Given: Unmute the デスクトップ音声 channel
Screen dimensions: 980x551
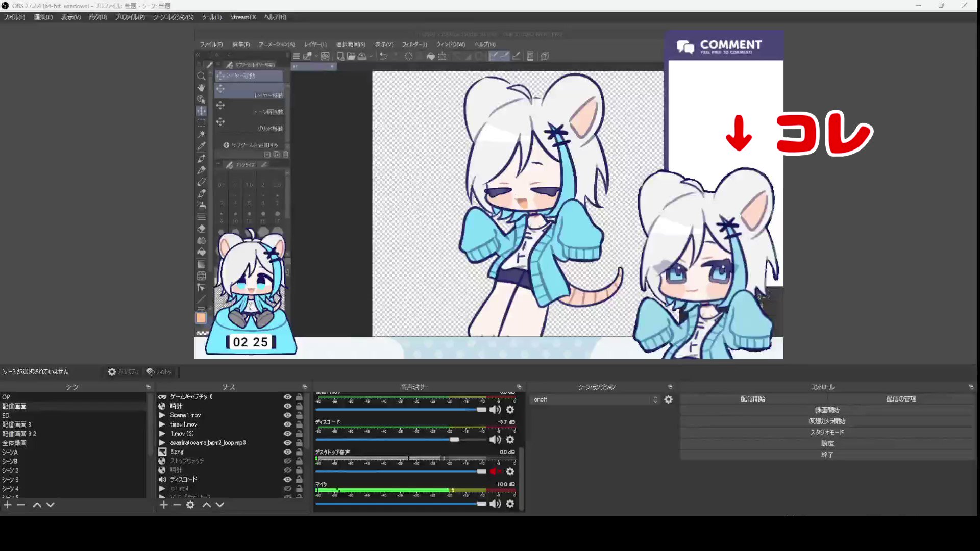Looking at the screenshot, I should [495, 472].
